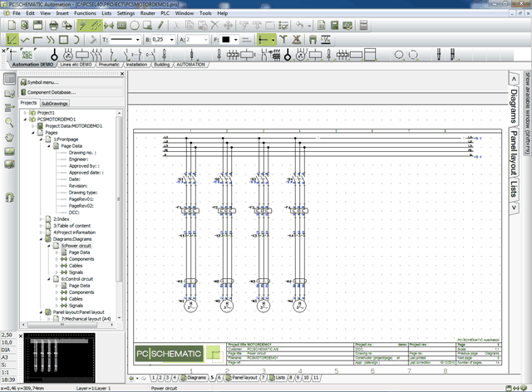Viewport: 532px width, 392px height.
Task: Click the Move arrows icon
Action: click(228, 26)
